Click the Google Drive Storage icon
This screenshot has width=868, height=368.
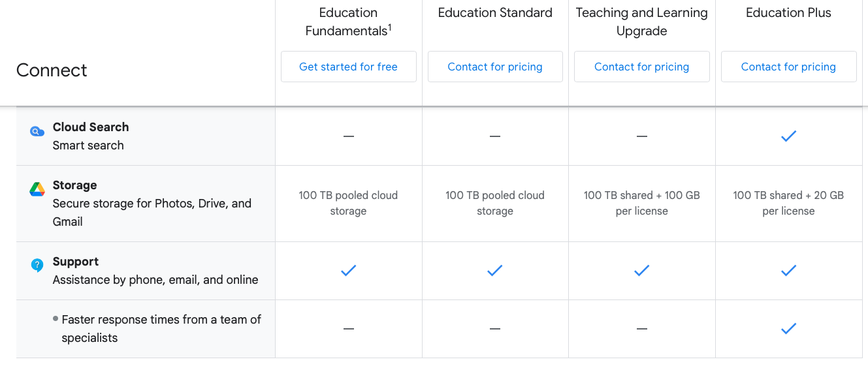(37, 190)
